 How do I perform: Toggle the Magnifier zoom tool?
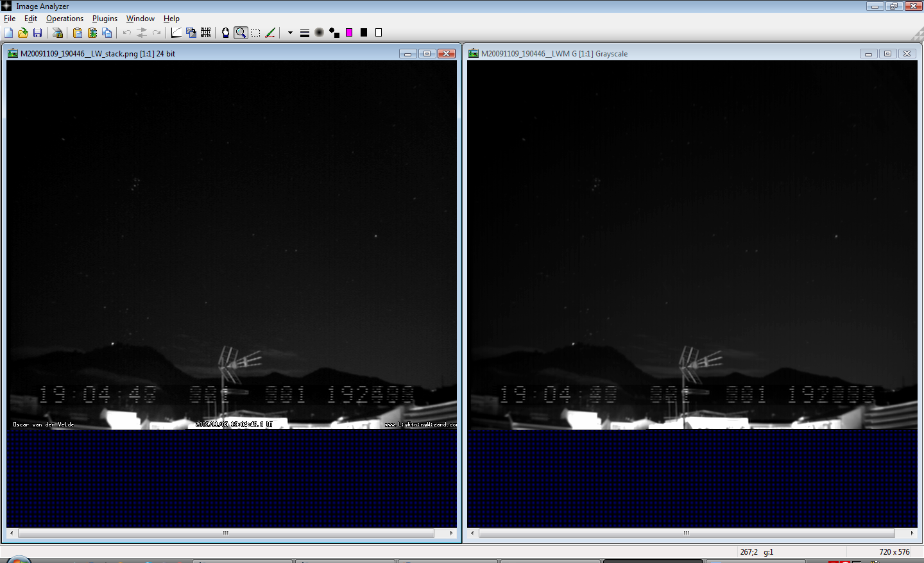click(241, 33)
